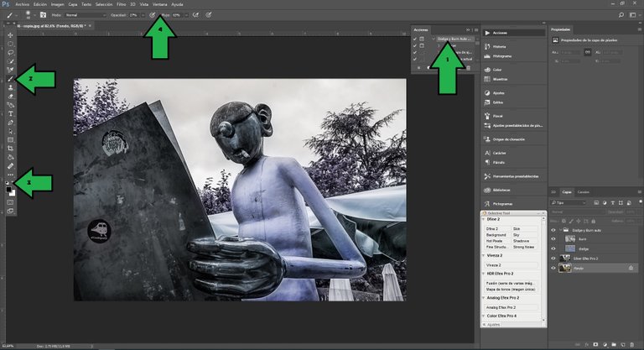Hide the Dodge y Burn auto group
This screenshot has height=350, width=644.
(x=553, y=230)
